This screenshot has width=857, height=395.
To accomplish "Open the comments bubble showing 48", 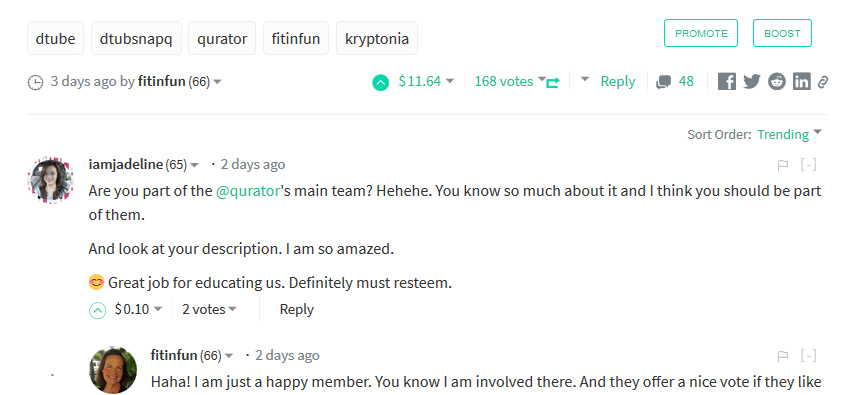I will pyautogui.click(x=675, y=82).
